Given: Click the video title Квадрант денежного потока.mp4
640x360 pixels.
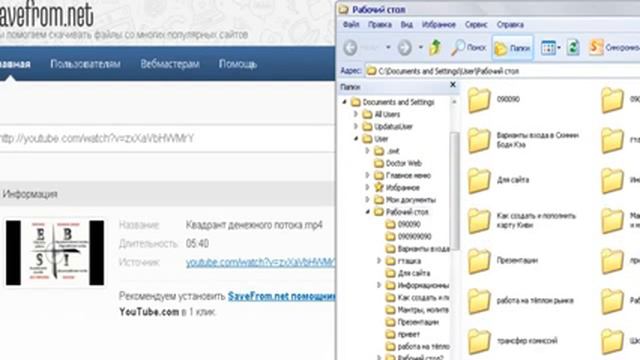Looking at the screenshot, I should pyautogui.click(x=254, y=225).
